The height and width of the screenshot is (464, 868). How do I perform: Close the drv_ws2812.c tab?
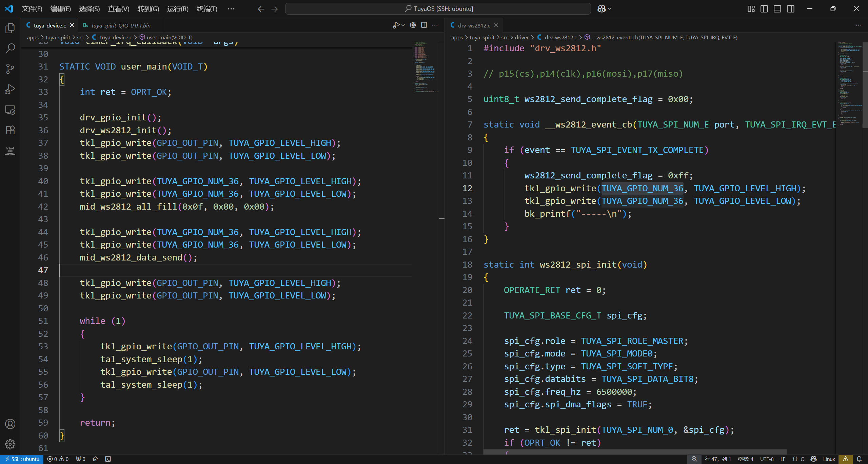click(x=496, y=25)
